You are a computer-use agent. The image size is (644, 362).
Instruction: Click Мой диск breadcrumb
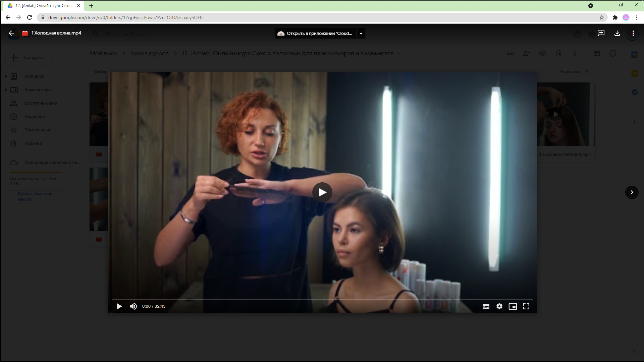pos(103,53)
